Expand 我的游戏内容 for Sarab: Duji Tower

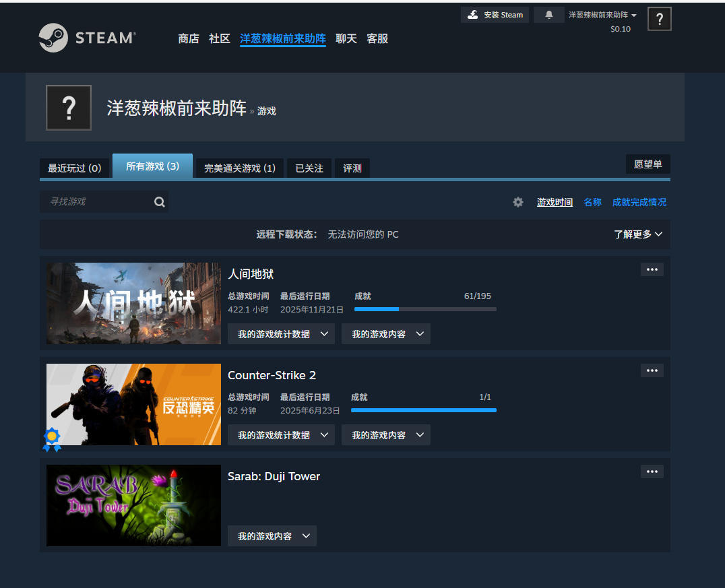[272, 536]
